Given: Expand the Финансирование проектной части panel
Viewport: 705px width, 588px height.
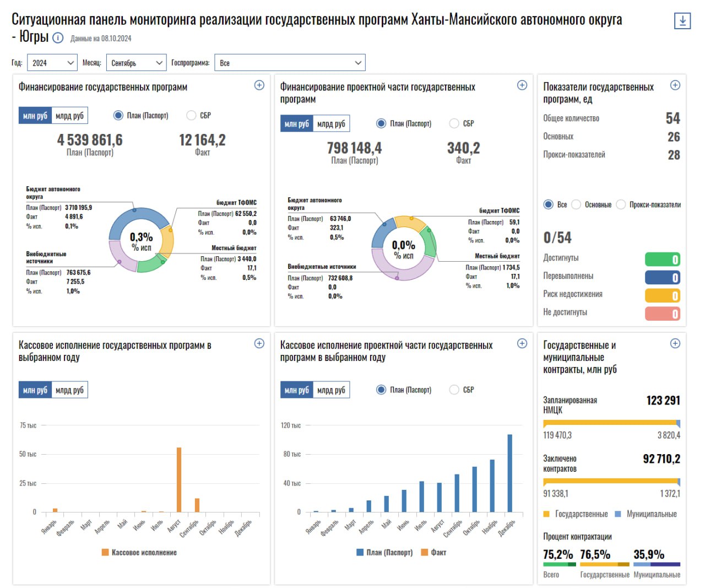Looking at the screenshot, I should pos(522,85).
